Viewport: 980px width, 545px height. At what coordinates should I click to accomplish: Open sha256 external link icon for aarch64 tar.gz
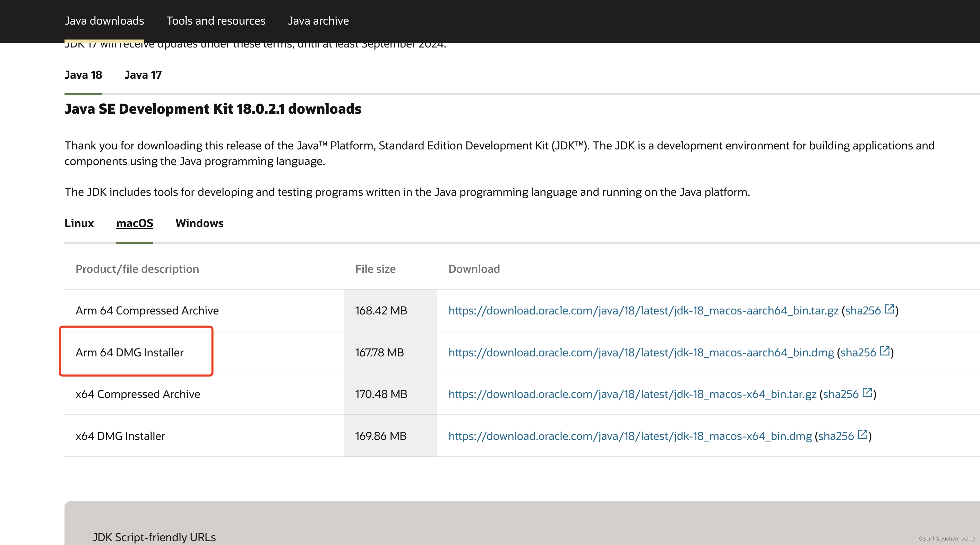[x=889, y=309]
